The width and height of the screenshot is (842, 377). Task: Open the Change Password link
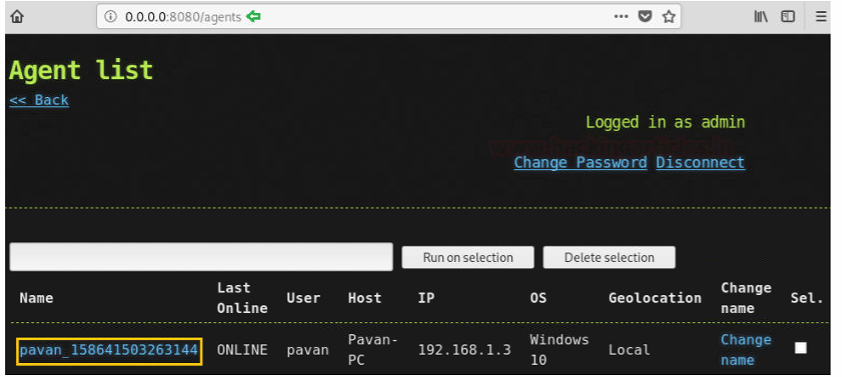[x=580, y=162]
